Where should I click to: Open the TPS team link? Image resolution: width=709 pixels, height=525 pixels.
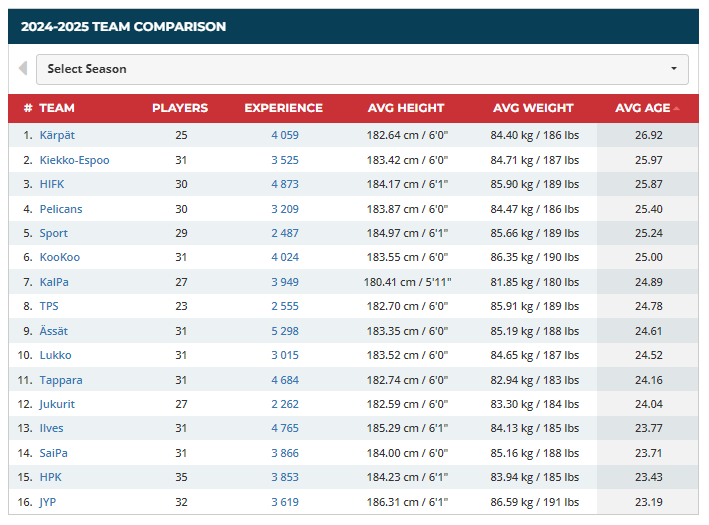click(49, 306)
